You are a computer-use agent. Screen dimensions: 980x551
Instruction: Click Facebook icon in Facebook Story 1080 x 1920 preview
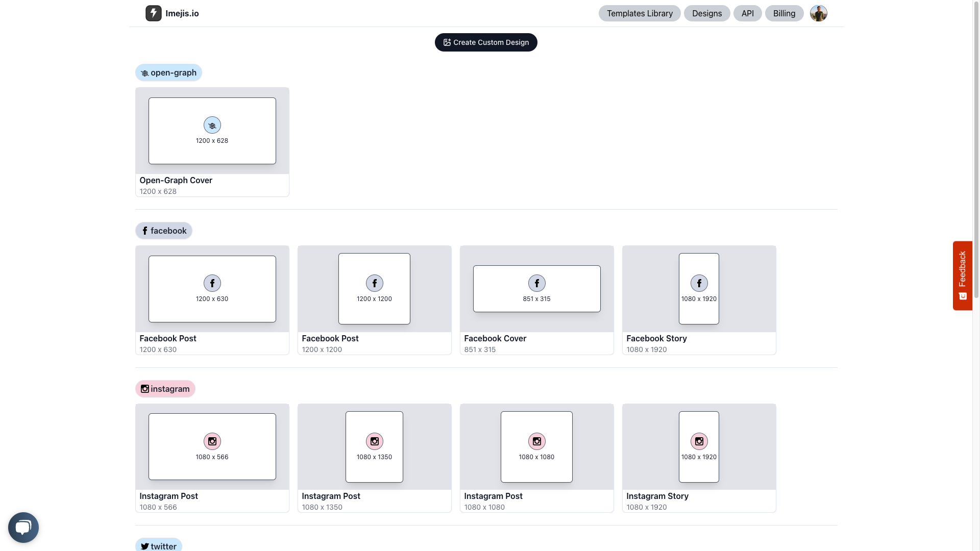click(699, 283)
